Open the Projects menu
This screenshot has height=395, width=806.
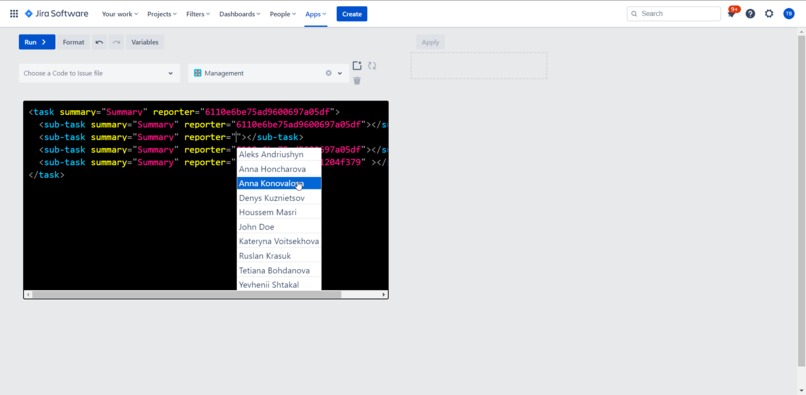click(162, 14)
